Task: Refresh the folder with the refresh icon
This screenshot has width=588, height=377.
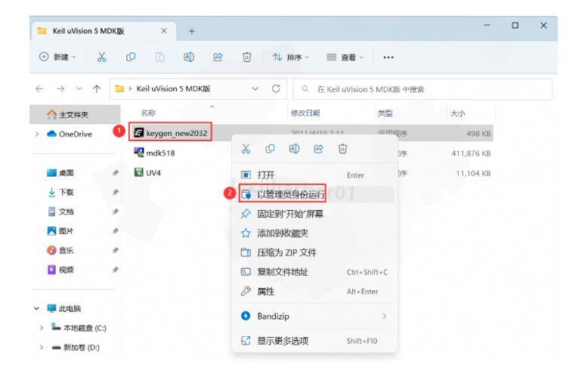Action: 276,89
